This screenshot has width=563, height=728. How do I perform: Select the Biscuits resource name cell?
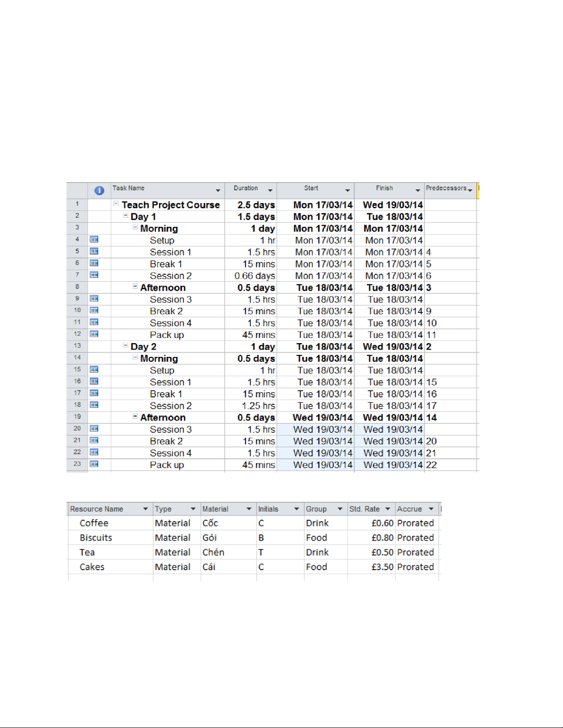click(110, 538)
